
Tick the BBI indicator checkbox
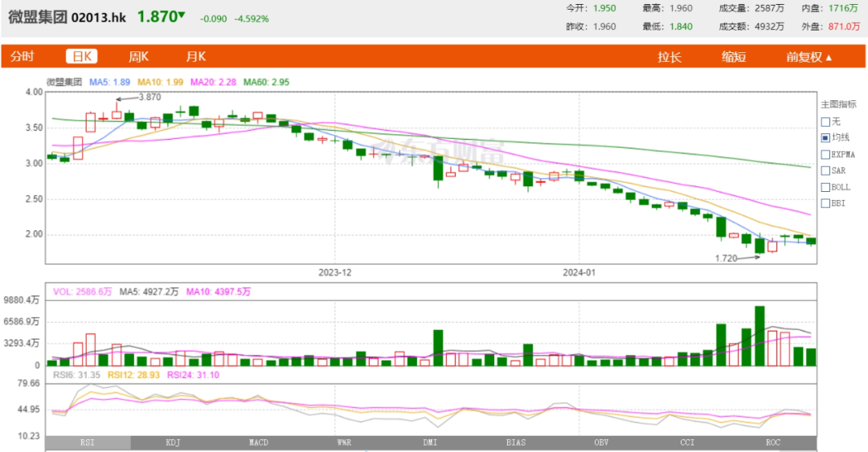tap(825, 203)
